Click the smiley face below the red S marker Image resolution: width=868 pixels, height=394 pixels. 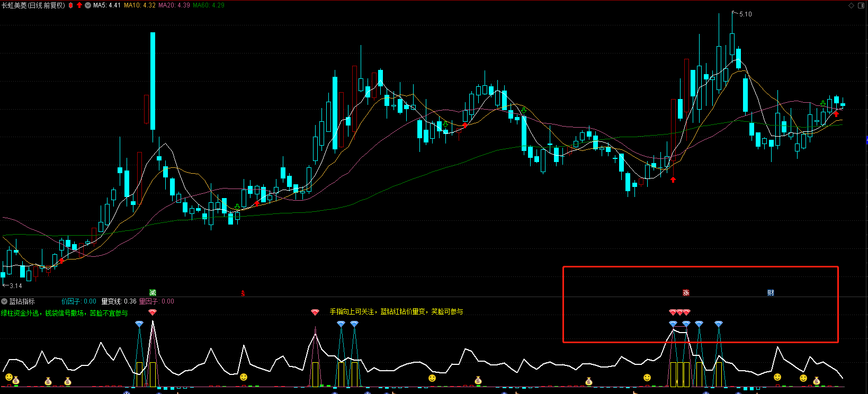244,377
